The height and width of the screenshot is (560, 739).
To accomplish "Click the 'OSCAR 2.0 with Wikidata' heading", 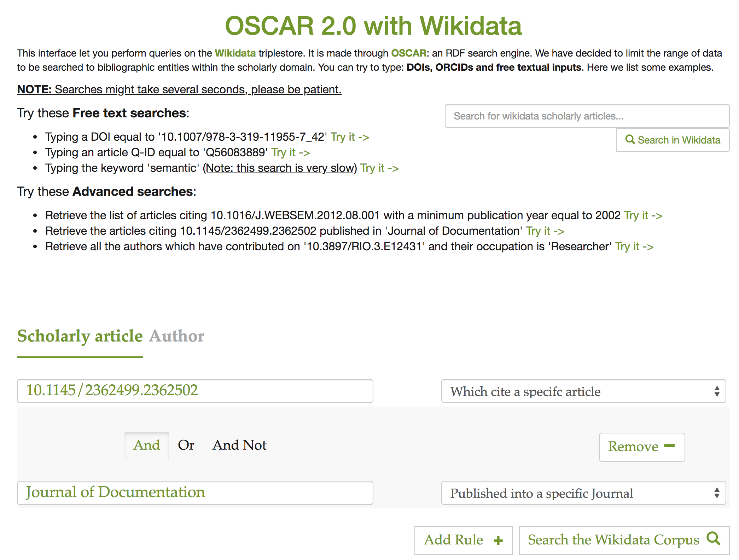I will [373, 26].
